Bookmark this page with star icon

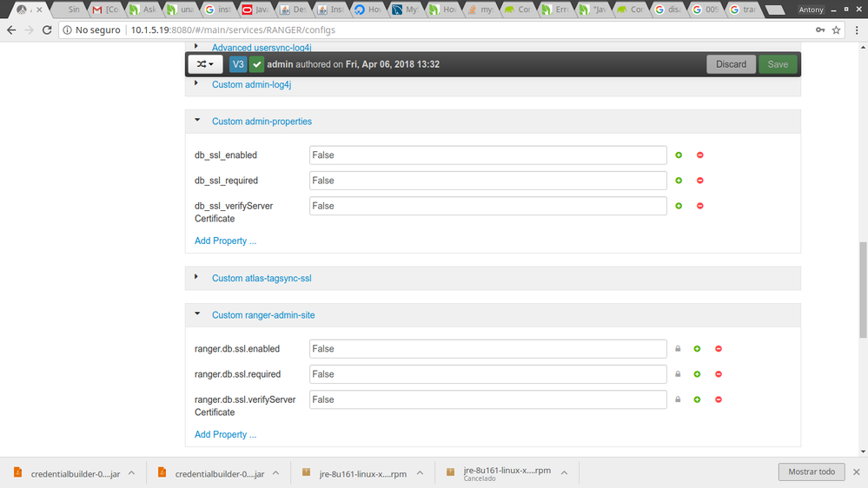click(836, 30)
